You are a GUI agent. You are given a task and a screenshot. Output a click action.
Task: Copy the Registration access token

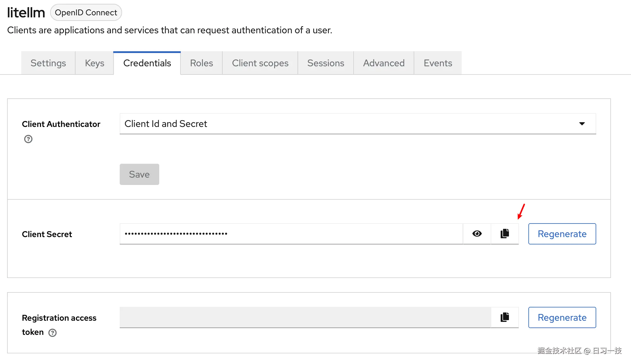505,317
